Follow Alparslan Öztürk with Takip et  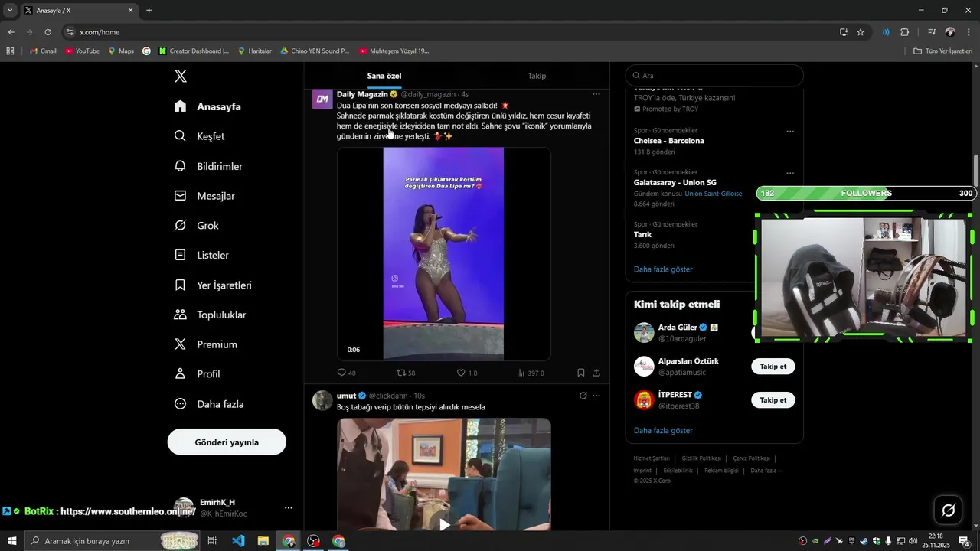(x=773, y=367)
